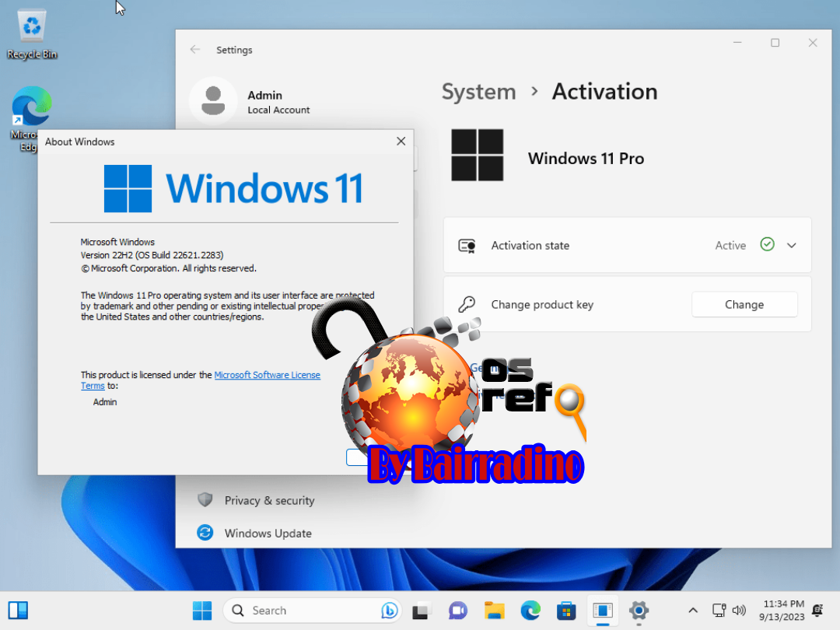Image resolution: width=840 pixels, height=630 pixels.
Task: Click the Privacy & security shield icon
Action: [205, 500]
